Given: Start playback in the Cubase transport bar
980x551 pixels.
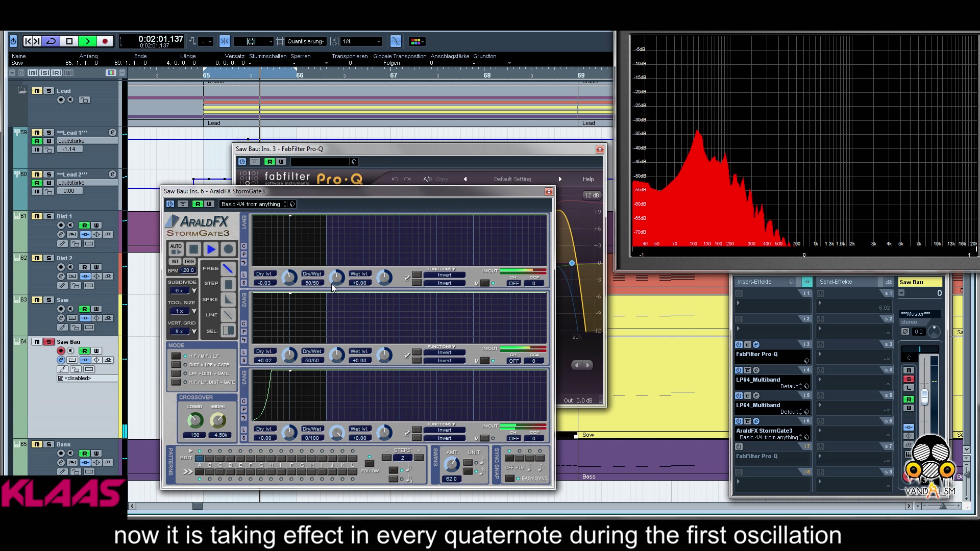Looking at the screenshot, I should tap(88, 41).
